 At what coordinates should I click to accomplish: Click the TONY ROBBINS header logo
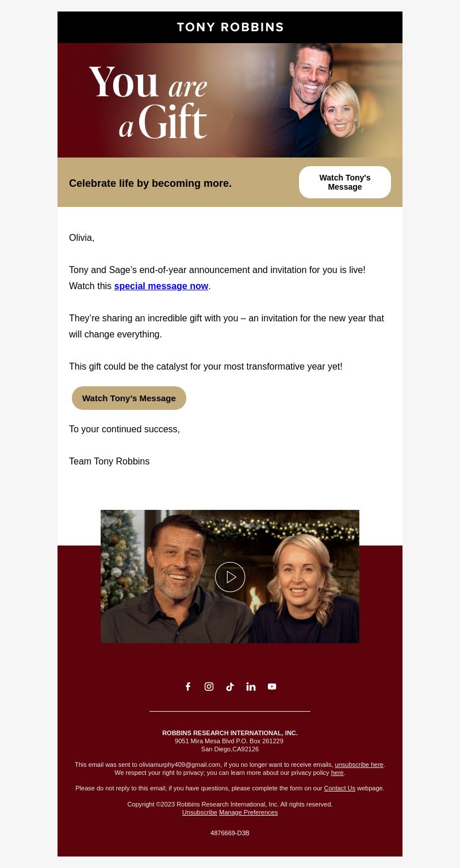(230, 27)
